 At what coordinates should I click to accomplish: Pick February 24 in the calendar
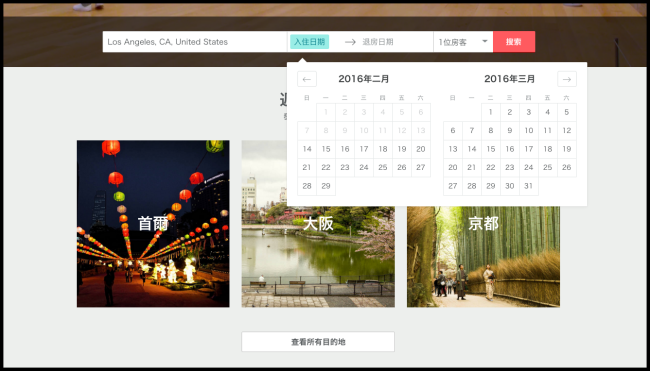[x=364, y=167]
